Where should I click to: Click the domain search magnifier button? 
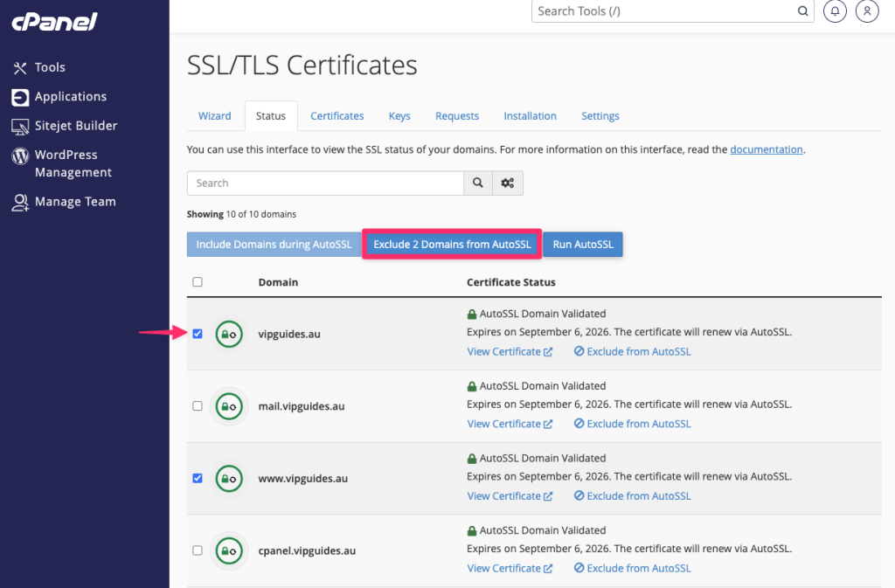tap(478, 183)
